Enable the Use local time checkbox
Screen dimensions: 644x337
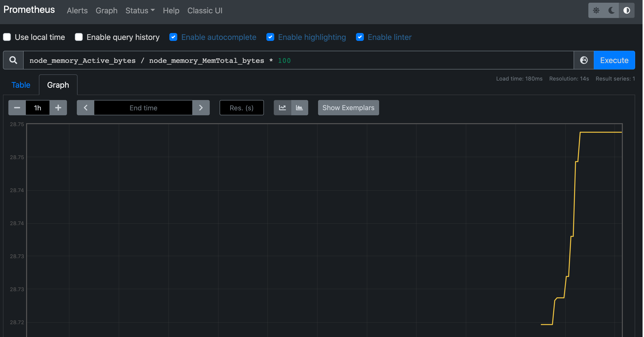pos(7,37)
